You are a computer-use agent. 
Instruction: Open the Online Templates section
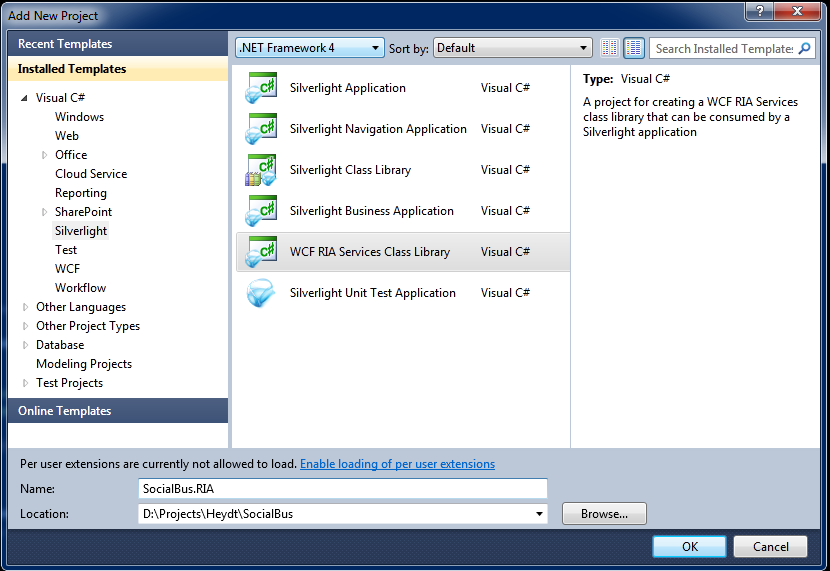(x=118, y=411)
